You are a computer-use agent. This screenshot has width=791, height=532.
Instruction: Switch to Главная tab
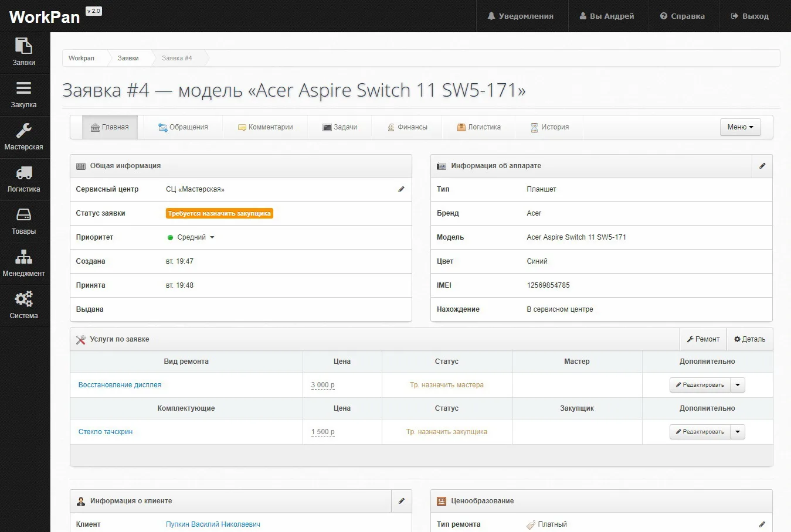click(x=110, y=127)
